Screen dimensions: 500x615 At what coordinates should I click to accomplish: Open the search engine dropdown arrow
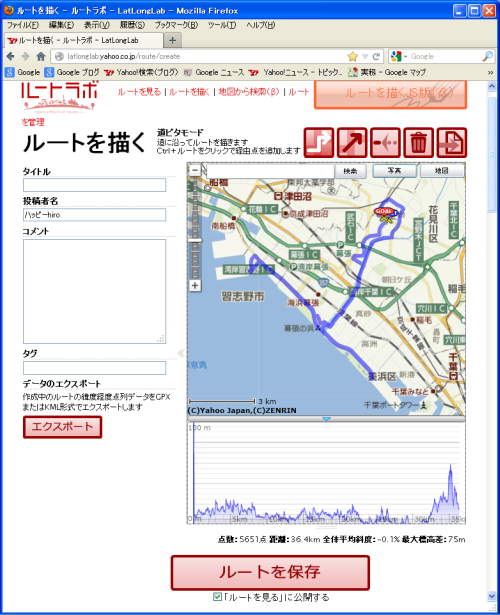405,56
